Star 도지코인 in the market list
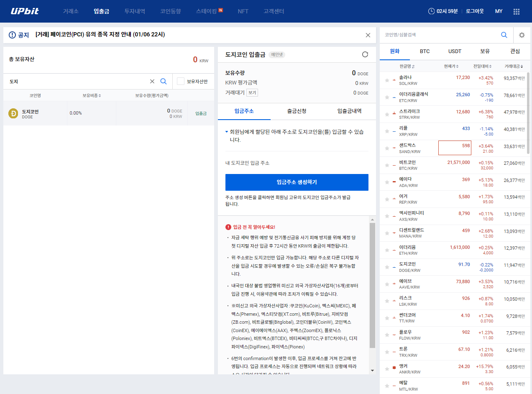 click(387, 267)
